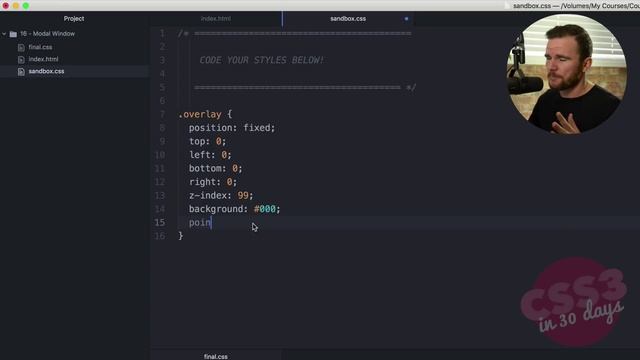Screen dimensions: 640x360
Task: Click after 'poin' on line 15
Action: click(x=211, y=222)
